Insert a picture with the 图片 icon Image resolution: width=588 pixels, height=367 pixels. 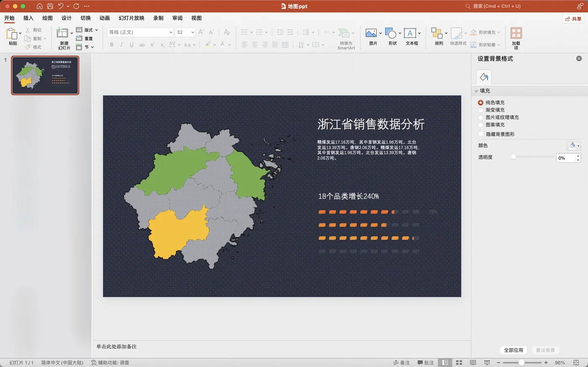[x=371, y=33]
